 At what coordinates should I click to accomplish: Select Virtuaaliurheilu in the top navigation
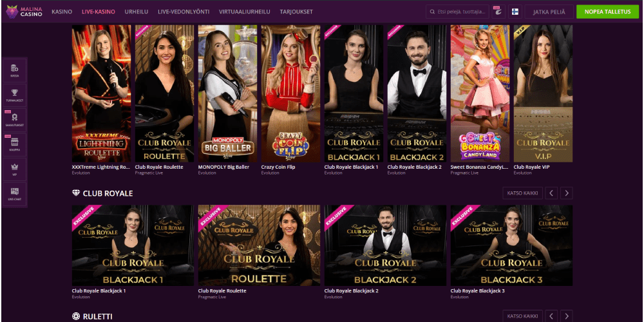tap(244, 12)
